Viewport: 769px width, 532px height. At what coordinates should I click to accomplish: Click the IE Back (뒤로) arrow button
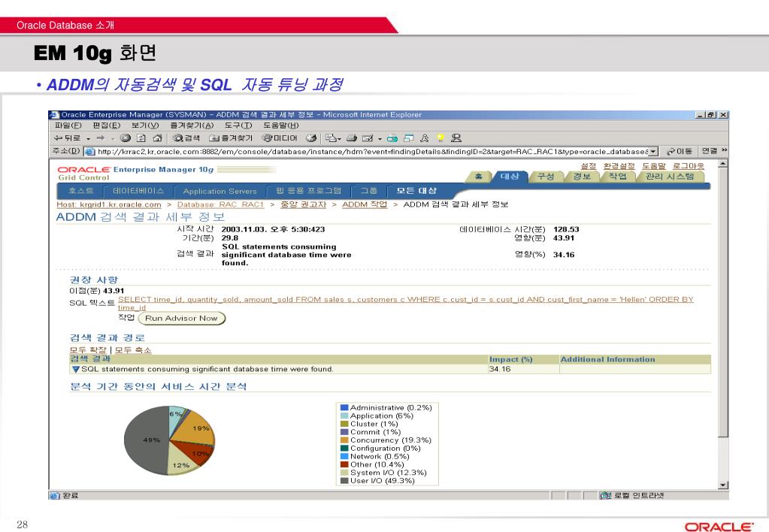point(67,138)
